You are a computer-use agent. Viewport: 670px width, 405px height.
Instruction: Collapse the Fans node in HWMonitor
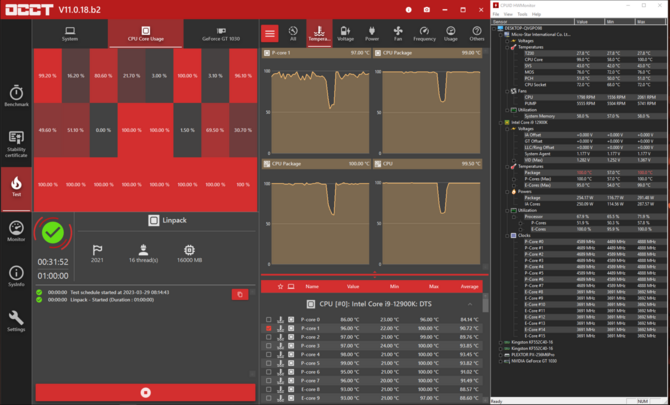pos(507,91)
